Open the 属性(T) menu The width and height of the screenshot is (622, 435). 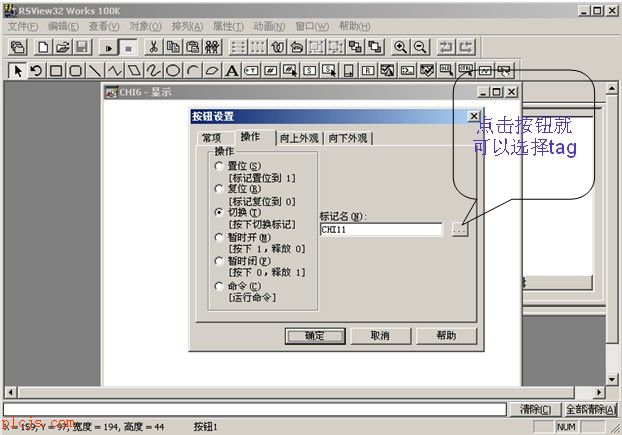[228, 26]
